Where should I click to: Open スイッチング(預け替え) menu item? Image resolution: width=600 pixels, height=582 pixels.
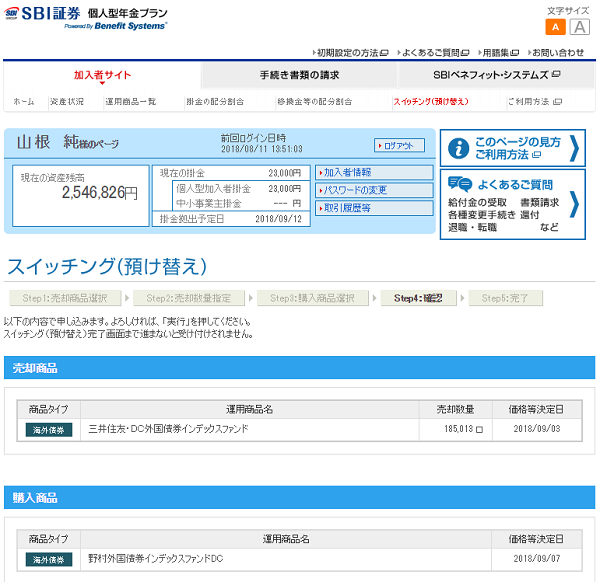coord(431,101)
